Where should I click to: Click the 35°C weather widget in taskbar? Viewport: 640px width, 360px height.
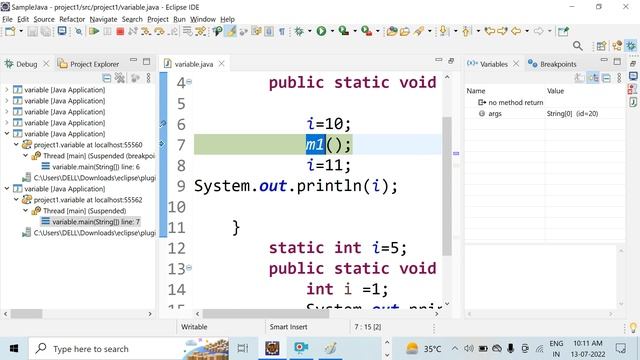(x=424, y=349)
